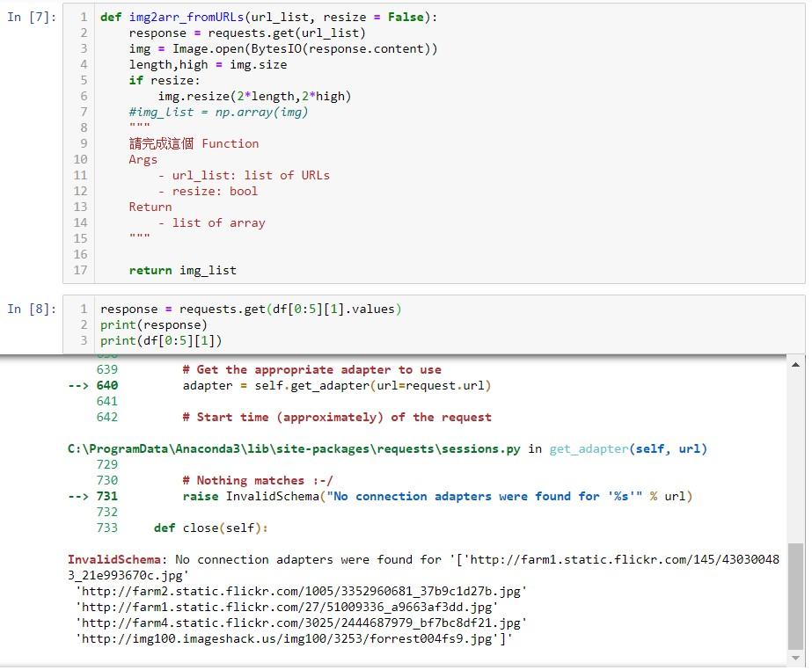The width and height of the screenshot is (812, 670).
Task: Click the 'get_adapter(self, url)' function name
Action: (x=628, y=449)
